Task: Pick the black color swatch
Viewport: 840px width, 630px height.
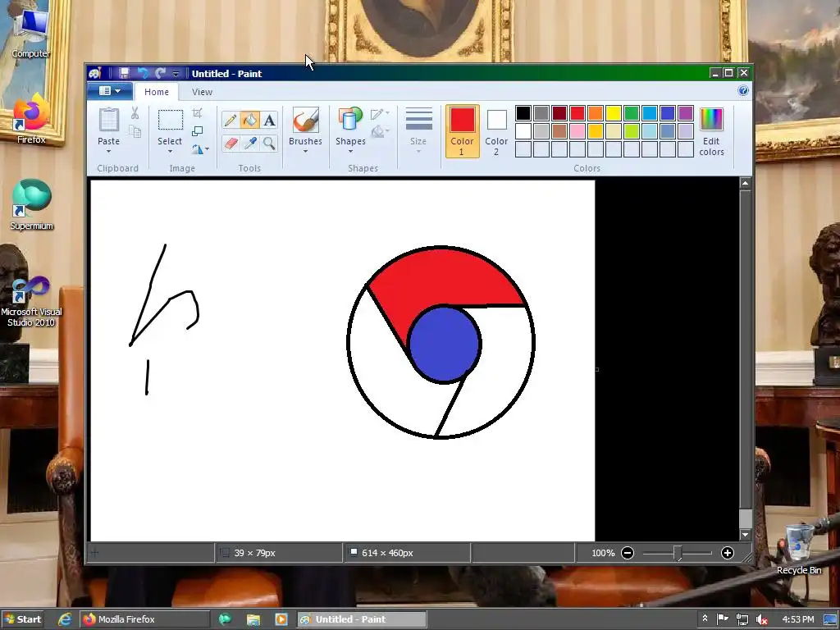Action: coord(523,113)
